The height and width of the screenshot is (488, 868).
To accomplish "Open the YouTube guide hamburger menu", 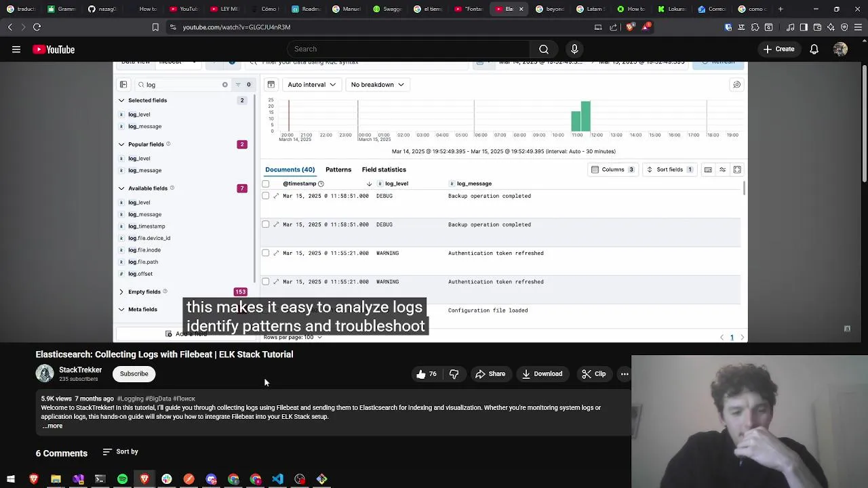I will [16, 49].
